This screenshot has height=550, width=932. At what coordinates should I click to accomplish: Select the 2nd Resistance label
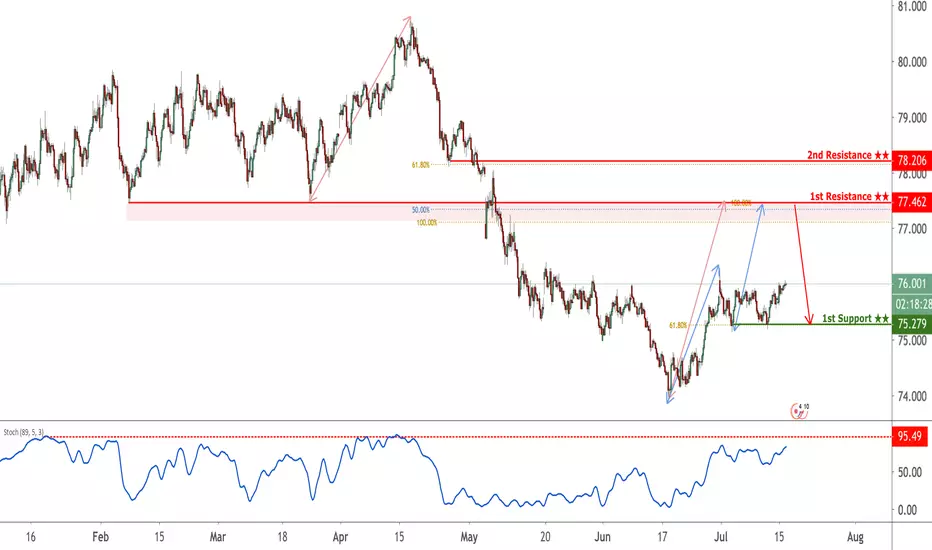click(848, 155)
